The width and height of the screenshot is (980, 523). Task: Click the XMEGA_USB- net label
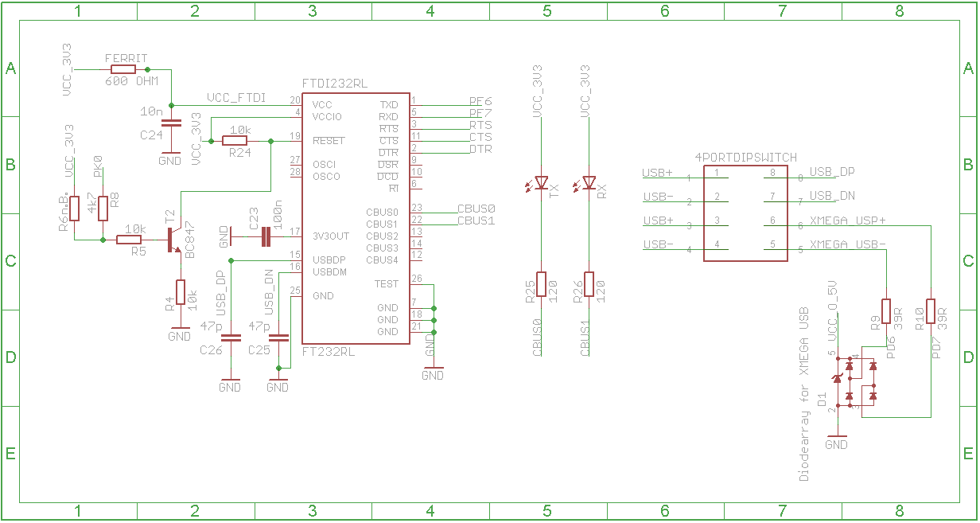tap(847, 244)
